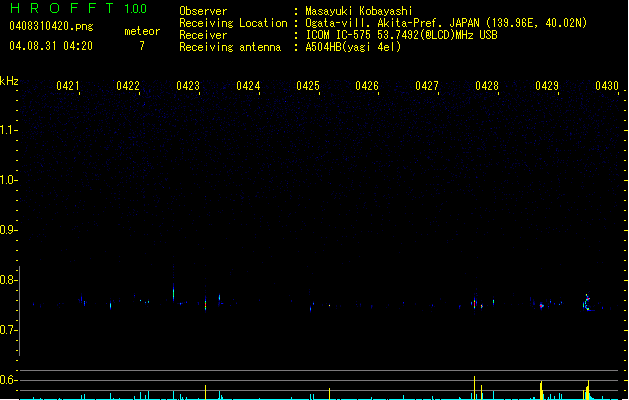629x400 pixels.
Task: Click time marker 0426
Action: pyautogui.click(x=367, y=86)
